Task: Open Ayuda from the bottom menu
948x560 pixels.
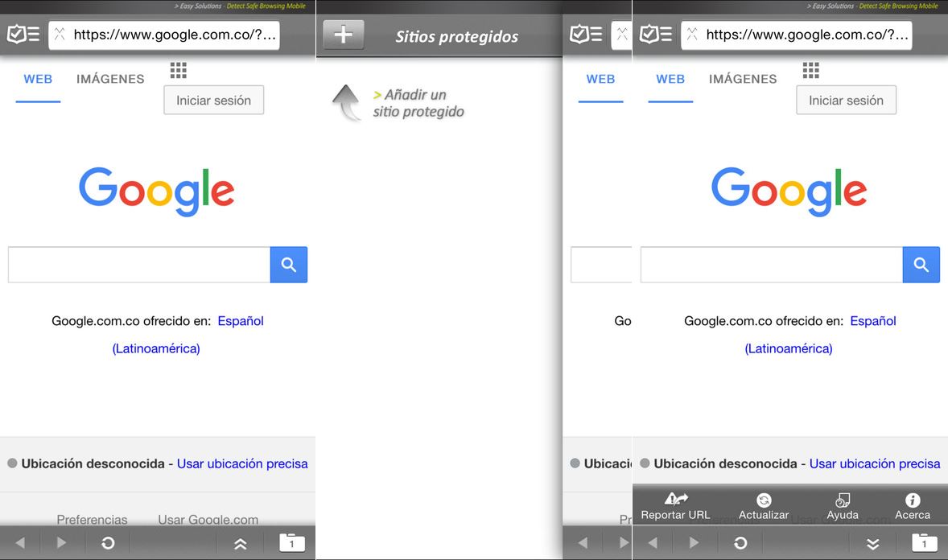Action: 843,506
